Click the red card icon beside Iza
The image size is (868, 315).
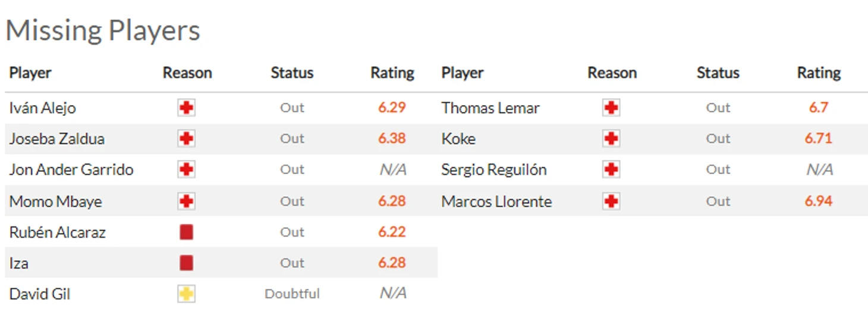[x=187, y=263]
